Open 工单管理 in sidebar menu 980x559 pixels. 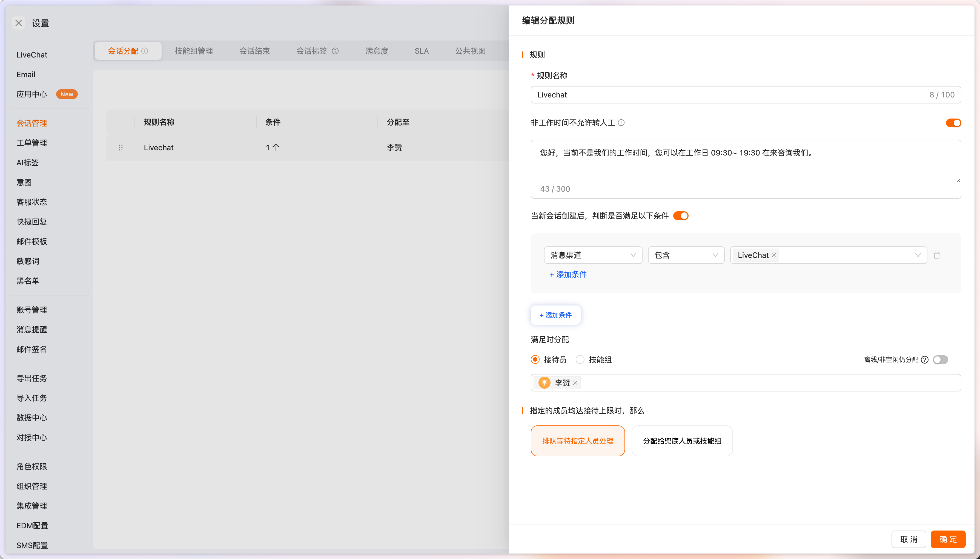click(x=31, y=143)
